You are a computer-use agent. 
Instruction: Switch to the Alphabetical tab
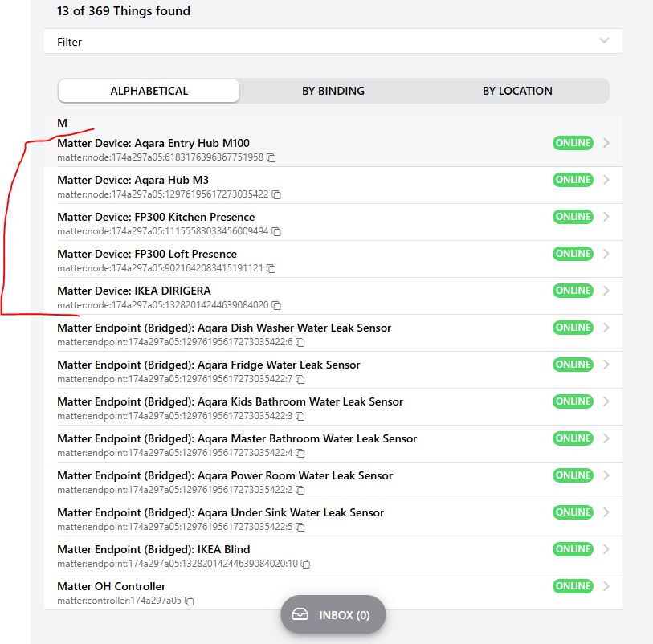point(149,91)
